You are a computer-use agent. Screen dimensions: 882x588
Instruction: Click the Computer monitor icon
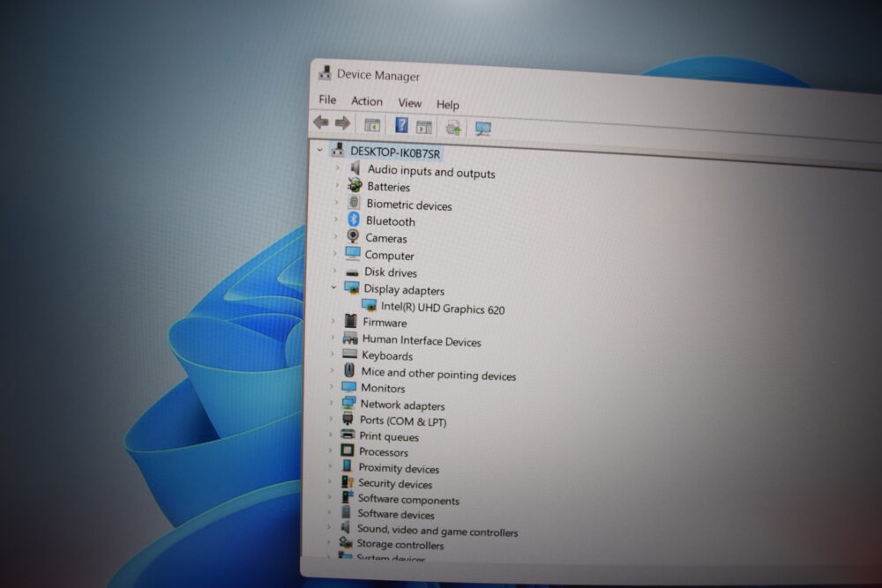point(353,253)
